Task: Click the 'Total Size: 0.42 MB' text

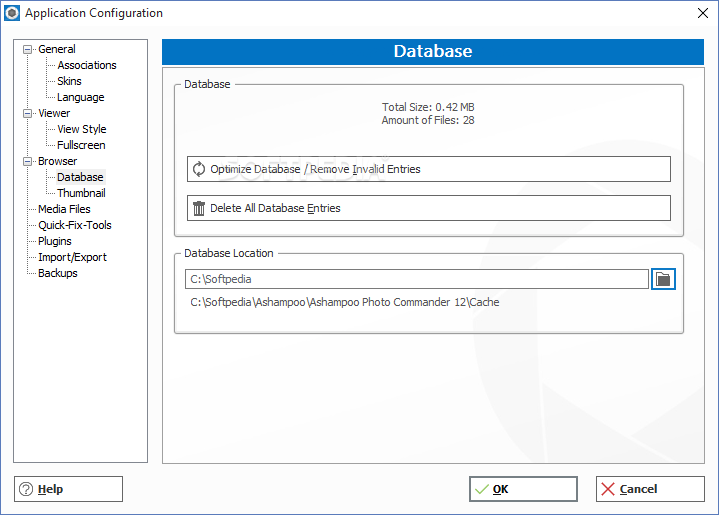Action: pyautogui.click(x=428, y=107)
